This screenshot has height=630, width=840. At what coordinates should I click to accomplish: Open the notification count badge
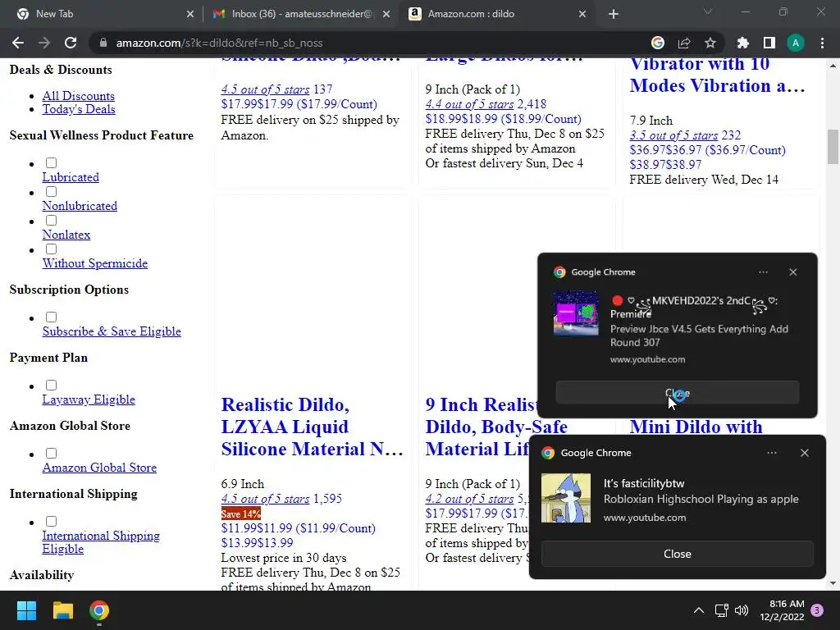pyautogui.click(x=817, y=610)
